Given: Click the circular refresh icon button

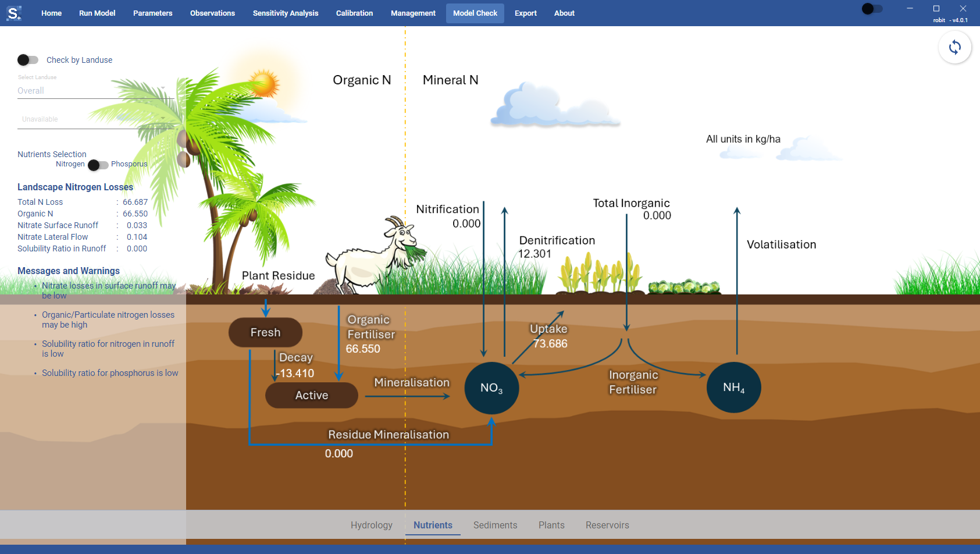Looking at the screenshot, I should click(954, 47).
